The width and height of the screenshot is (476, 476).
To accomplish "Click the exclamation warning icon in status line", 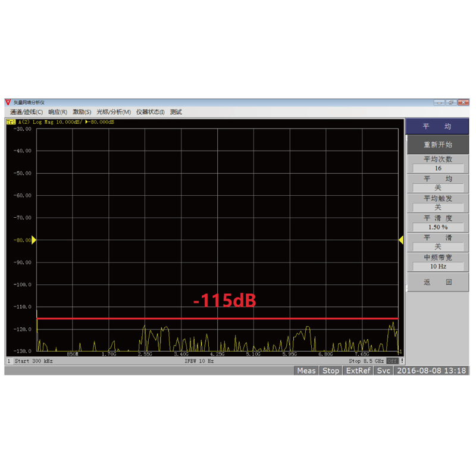I will [402, 361].
